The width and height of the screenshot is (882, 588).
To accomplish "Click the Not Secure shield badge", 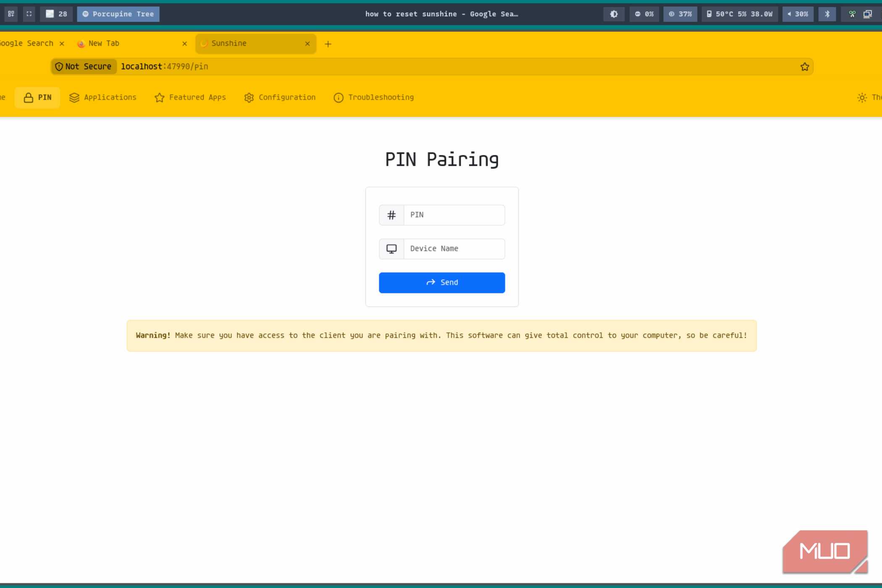I will point(84,66).
